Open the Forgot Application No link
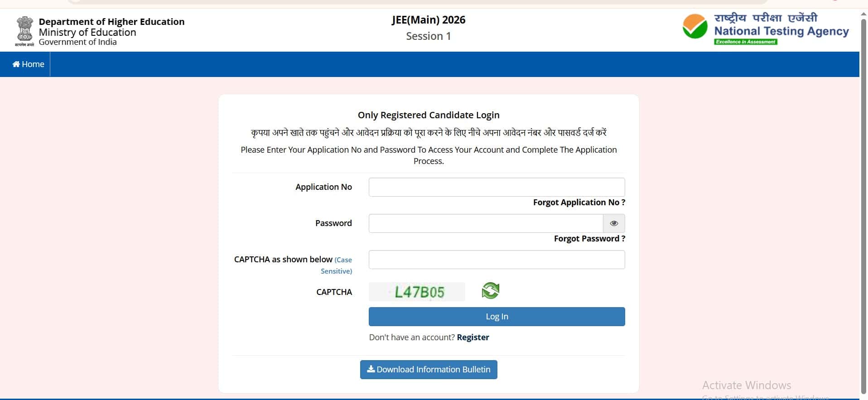The height and width of the screenshot is (400, 868). 579,202
